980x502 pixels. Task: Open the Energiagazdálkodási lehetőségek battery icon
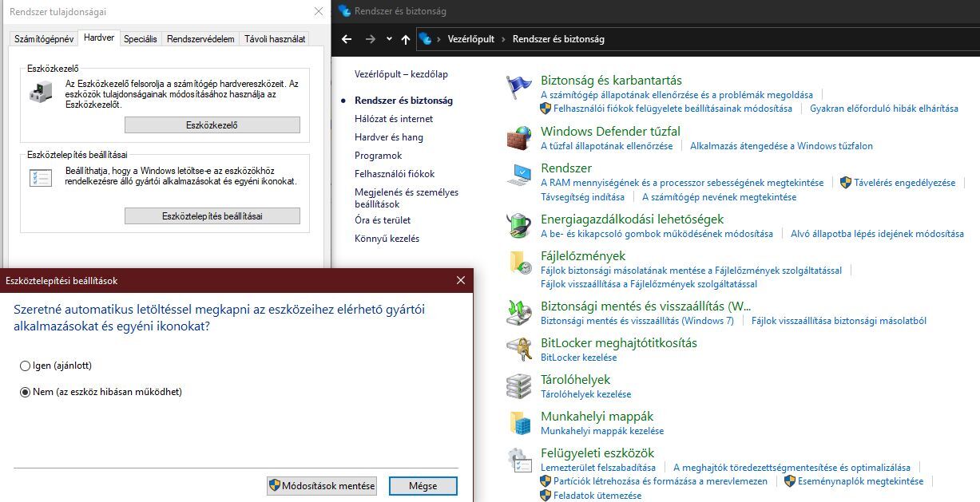pos(519,225)
